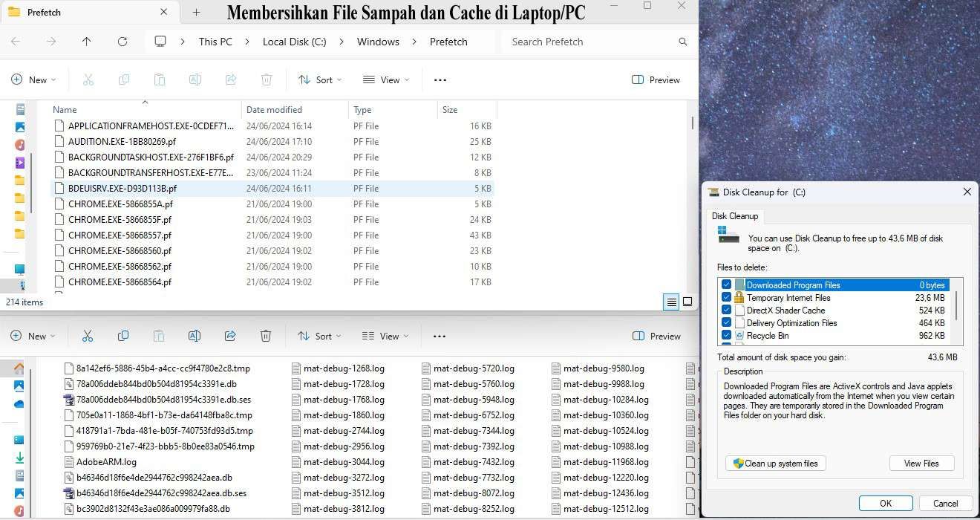Click the Rename icon in lower toolbar
This screenshot has height=520, width=980.
(195, 336)
